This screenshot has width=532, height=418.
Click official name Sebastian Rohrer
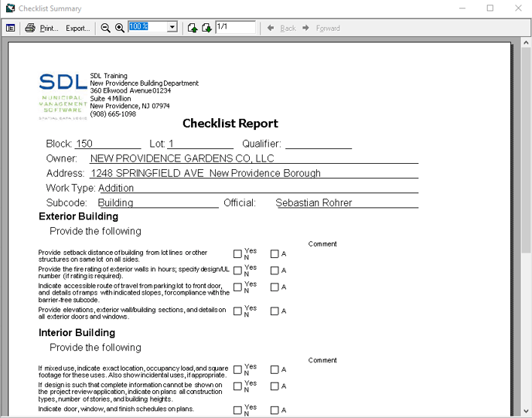click(314, 202)
